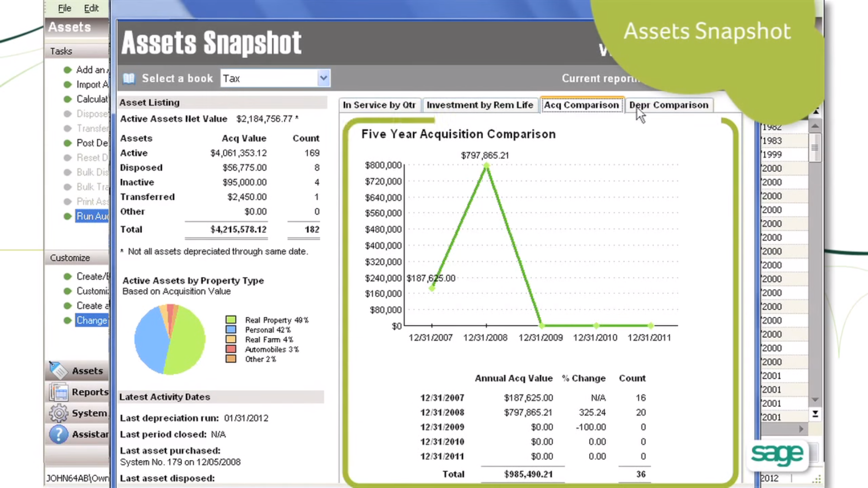Click the highlighted Change customize link
Screen dimensions: 868x488
pyautogui.click(x=92, y=320)
